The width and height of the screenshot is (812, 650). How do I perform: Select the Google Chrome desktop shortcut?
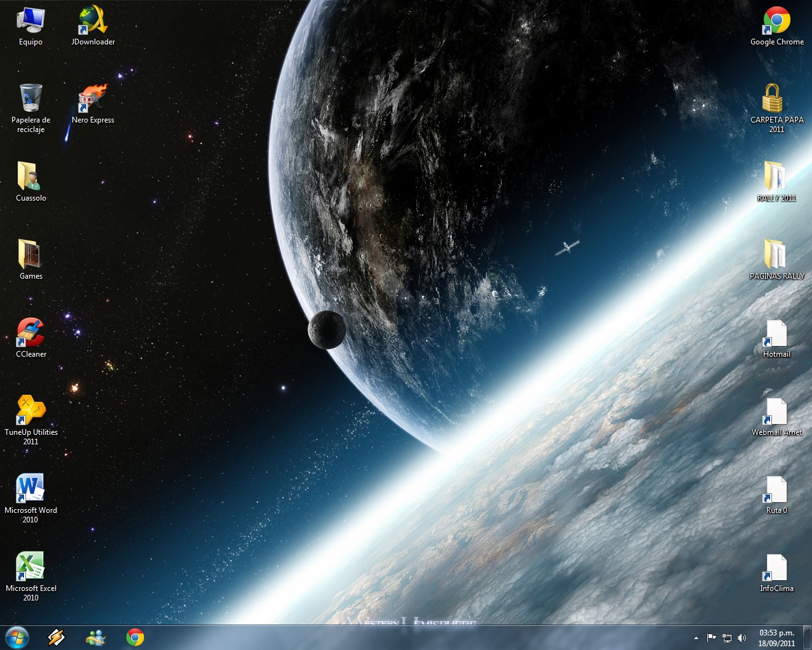click(x=776, y=21)
